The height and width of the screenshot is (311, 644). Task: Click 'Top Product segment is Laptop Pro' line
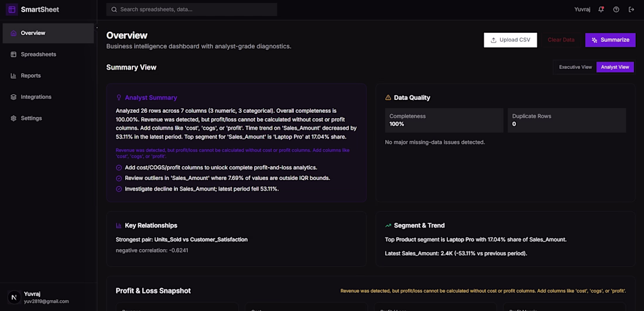(x=475, y=239)
